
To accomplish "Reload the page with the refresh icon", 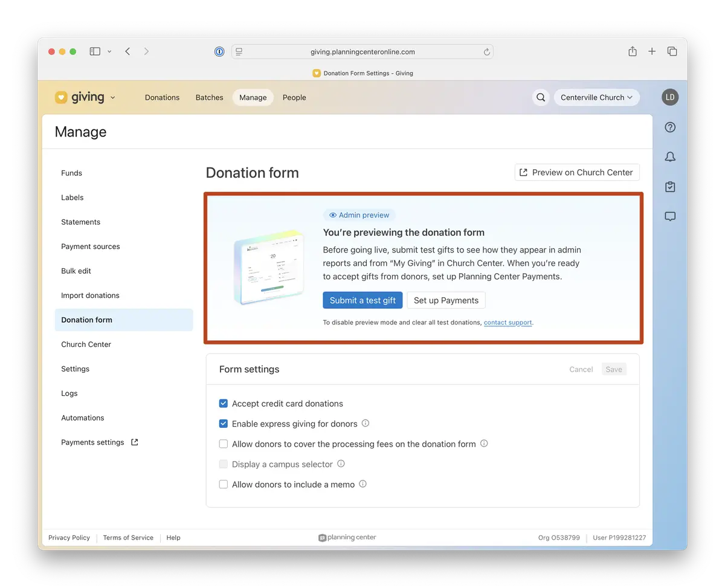I will (486, 52).
